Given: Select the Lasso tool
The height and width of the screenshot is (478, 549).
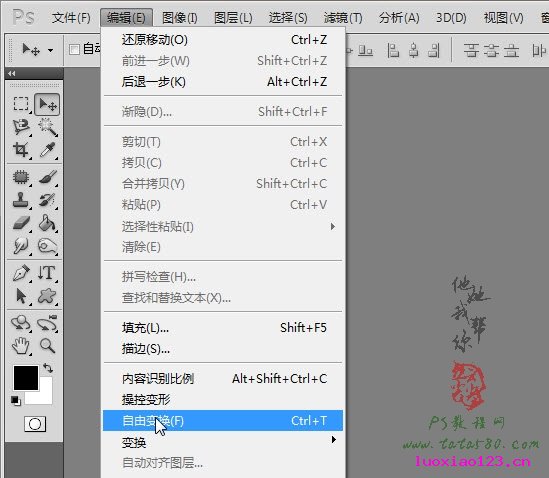Looking at the screenshot, I should coord(21,127).
